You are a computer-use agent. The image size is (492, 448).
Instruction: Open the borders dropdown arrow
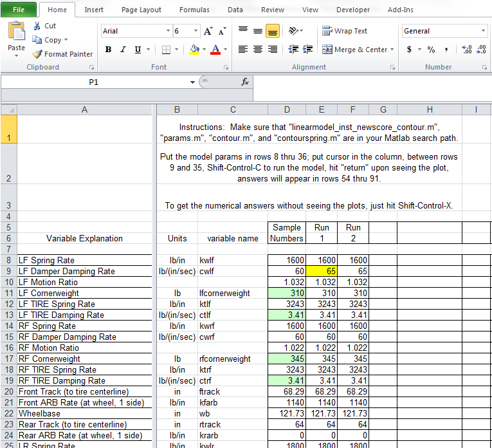click(x=176, y=50)
